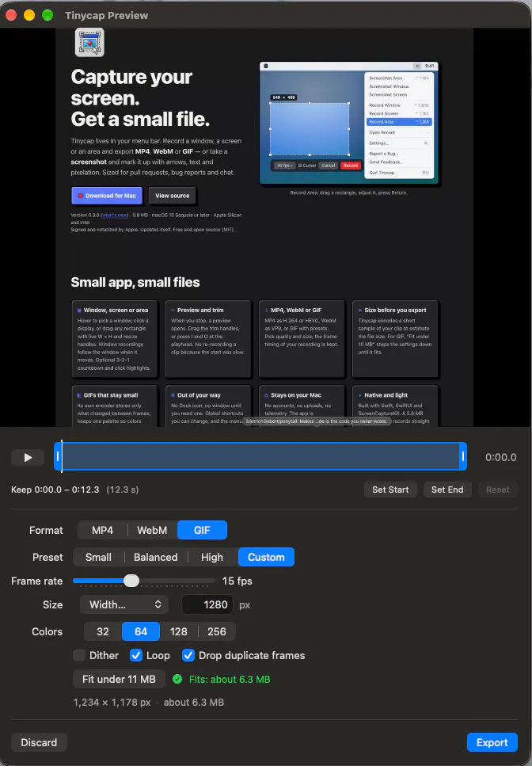Set Colors to 64

click(141, 631)
